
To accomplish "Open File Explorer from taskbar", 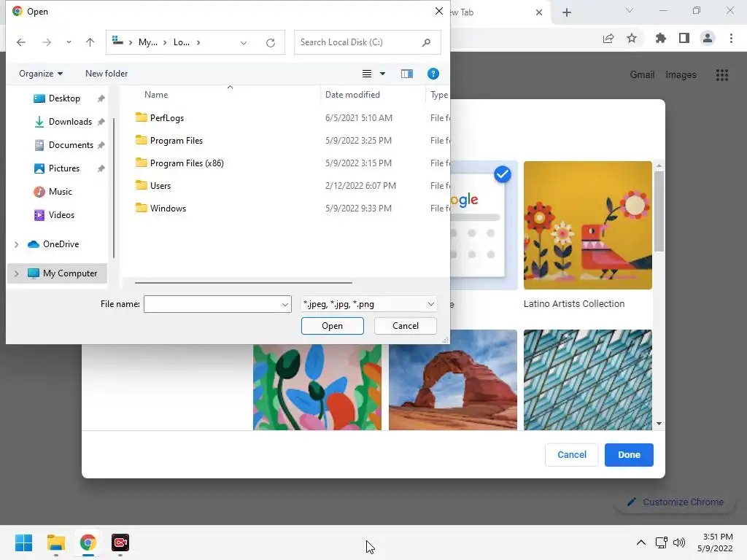I will pos(55,542).
